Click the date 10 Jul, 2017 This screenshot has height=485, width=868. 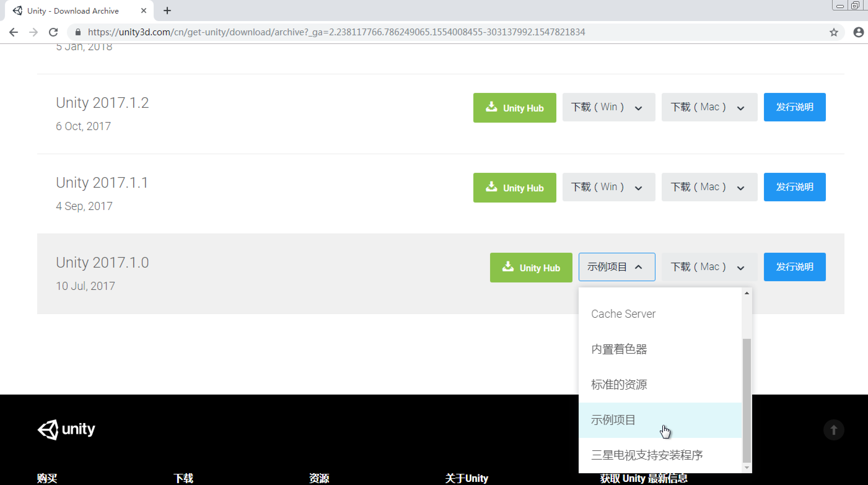(85, 286)
